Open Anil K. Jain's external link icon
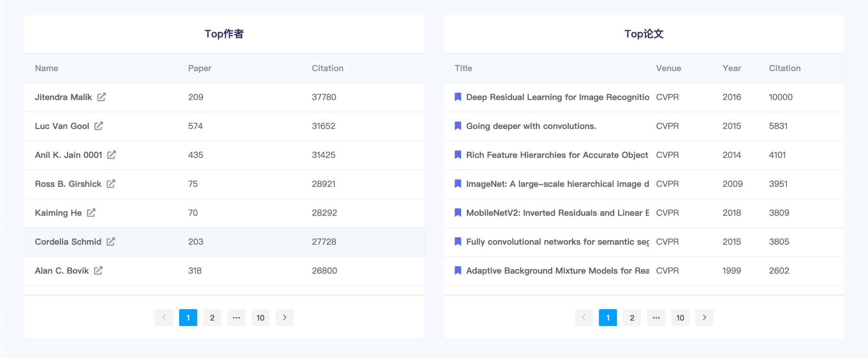This screenshot has width=868, height=358. coord(112,155)
